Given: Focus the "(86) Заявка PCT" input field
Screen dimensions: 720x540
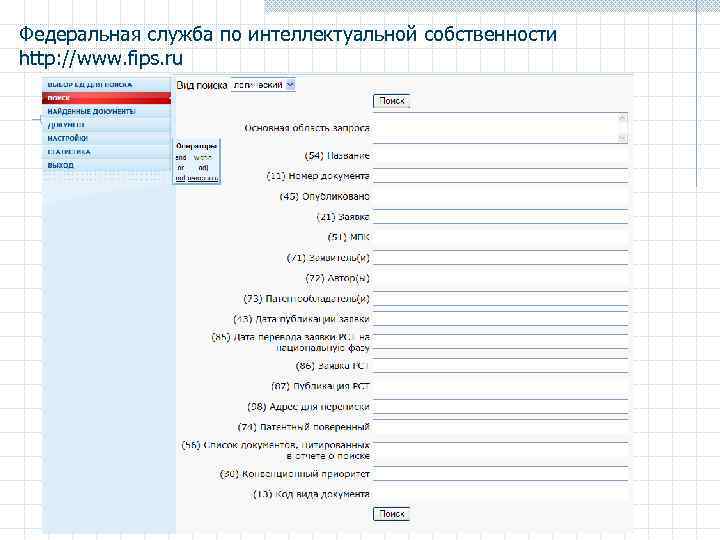Looking at the screenshot, I should click(x=501, y=366).
